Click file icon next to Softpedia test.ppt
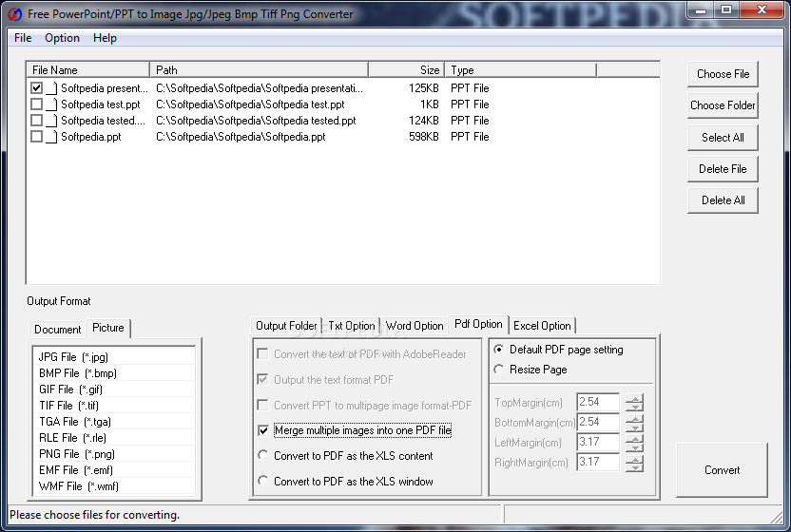791x532 pixels. (x=51, y=104)
